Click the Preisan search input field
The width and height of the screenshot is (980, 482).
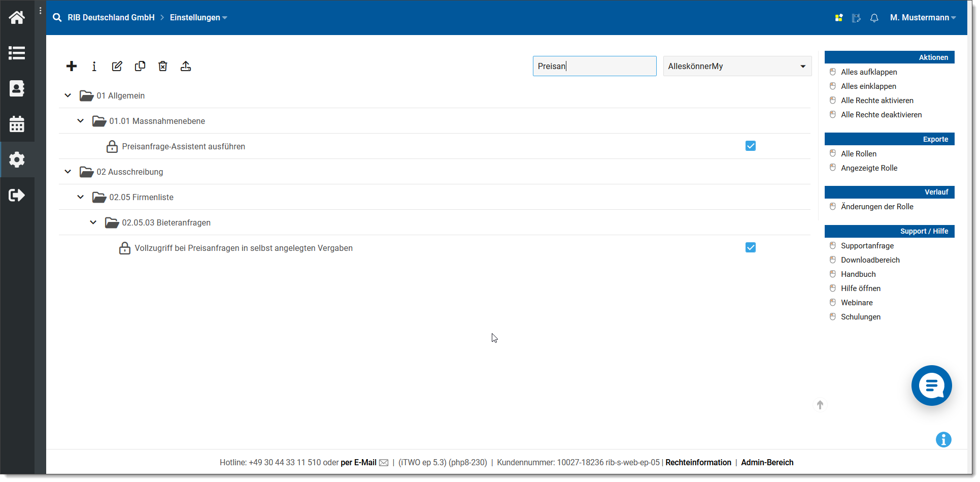(594, 66)
